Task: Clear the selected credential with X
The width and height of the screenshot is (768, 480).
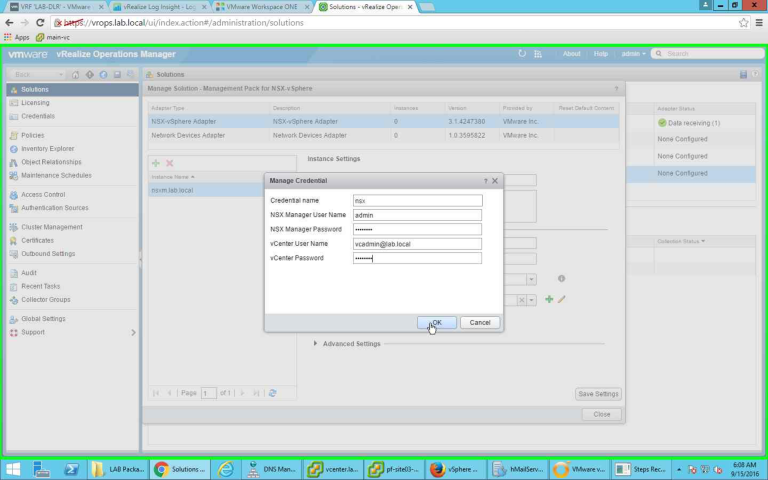Action: tap(522, 300)
